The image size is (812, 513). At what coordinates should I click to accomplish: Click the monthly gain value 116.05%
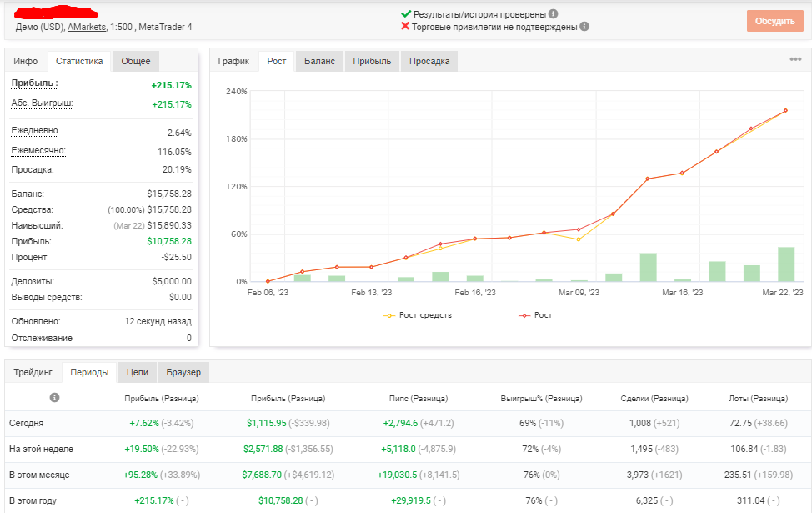tap(174, 152)
